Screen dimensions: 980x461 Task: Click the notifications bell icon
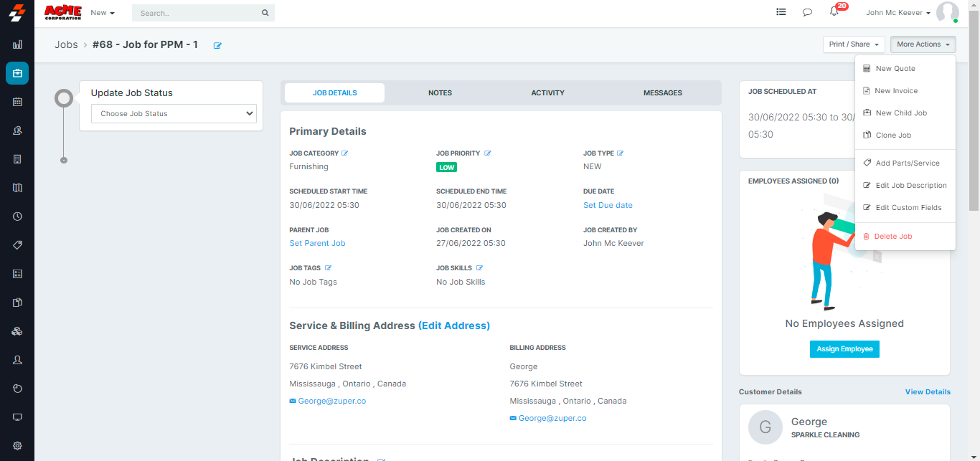point(834,12)
